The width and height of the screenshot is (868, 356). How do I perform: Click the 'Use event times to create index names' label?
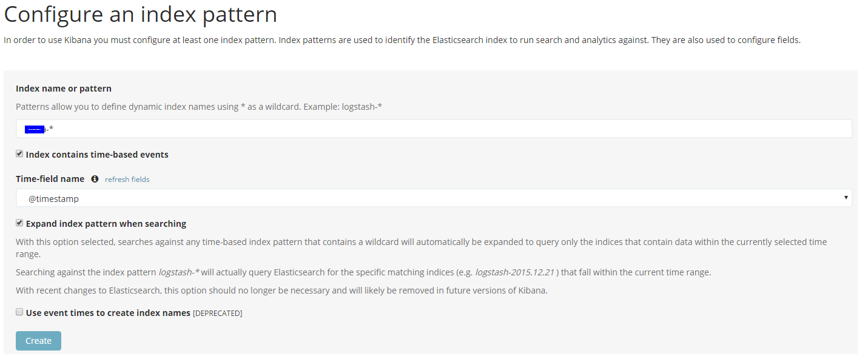[108, 313]
